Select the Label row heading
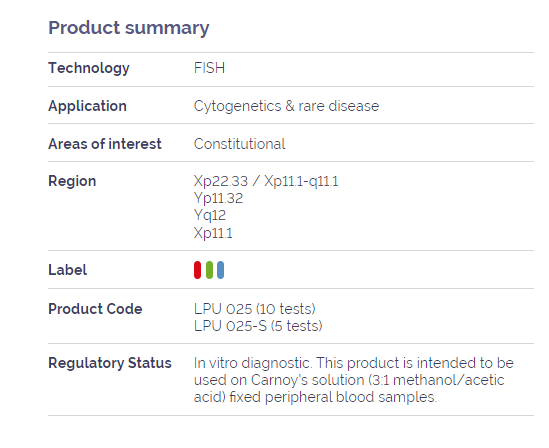The image size is (549, 448). tap(67, 270)
